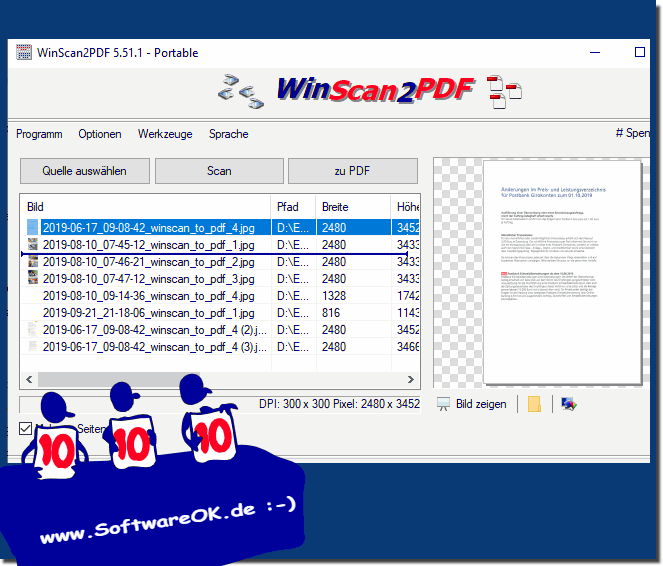Click the presentation screen icon beside Bild zeigen

[x=443, y=405]
